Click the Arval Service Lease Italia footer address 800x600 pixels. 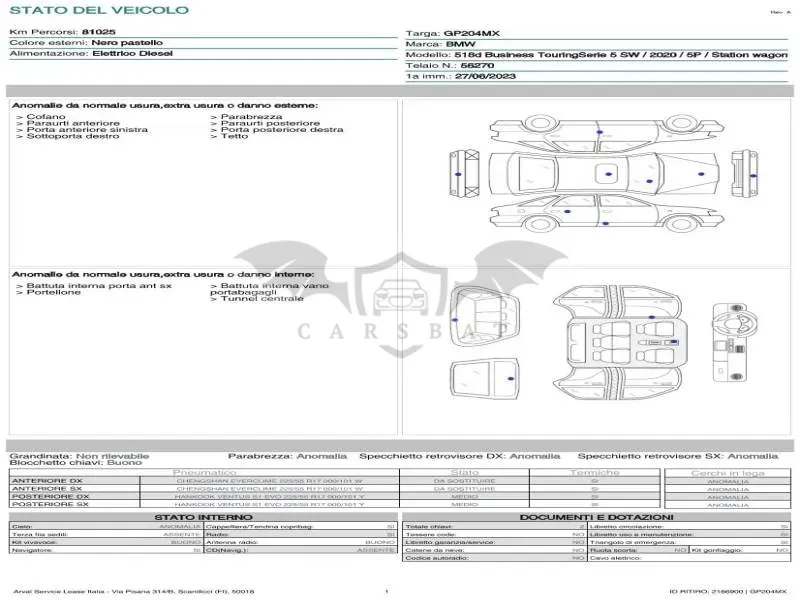click(134, 592)
